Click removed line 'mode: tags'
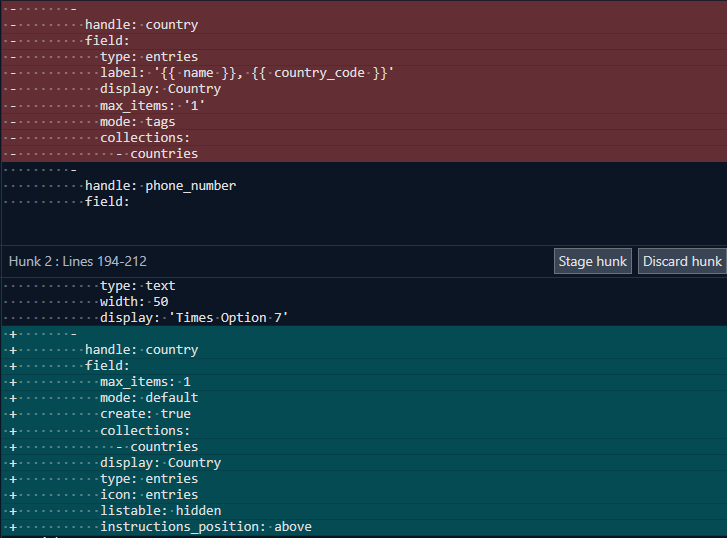 click(x=364, y=122)
